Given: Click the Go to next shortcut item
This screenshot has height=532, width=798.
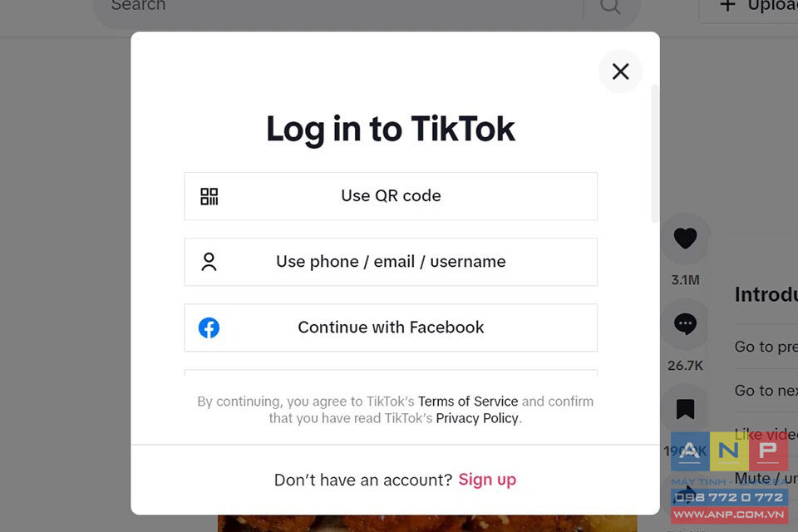Looking at the screenshot, I should (x=766, y=391).
